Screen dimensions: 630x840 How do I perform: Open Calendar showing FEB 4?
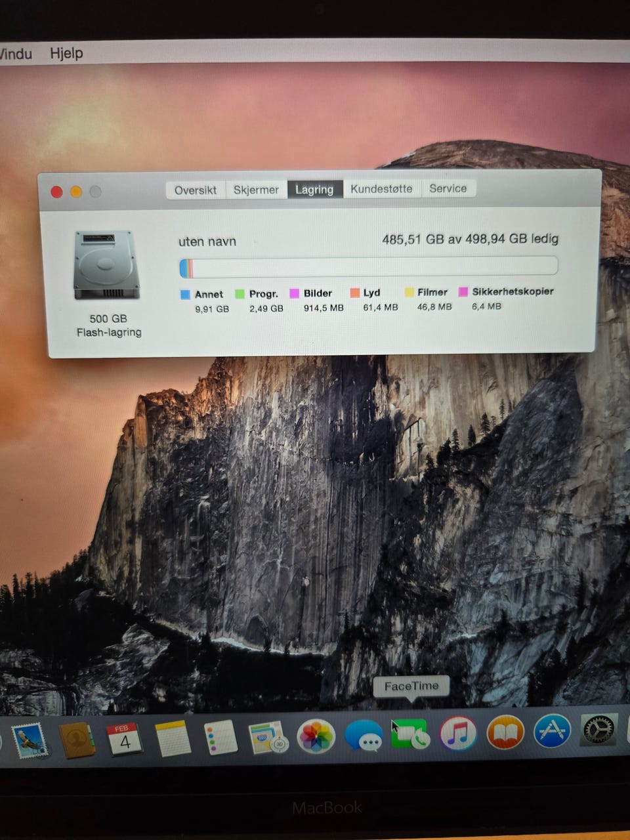pyautogui.click(x=125, y=738)
